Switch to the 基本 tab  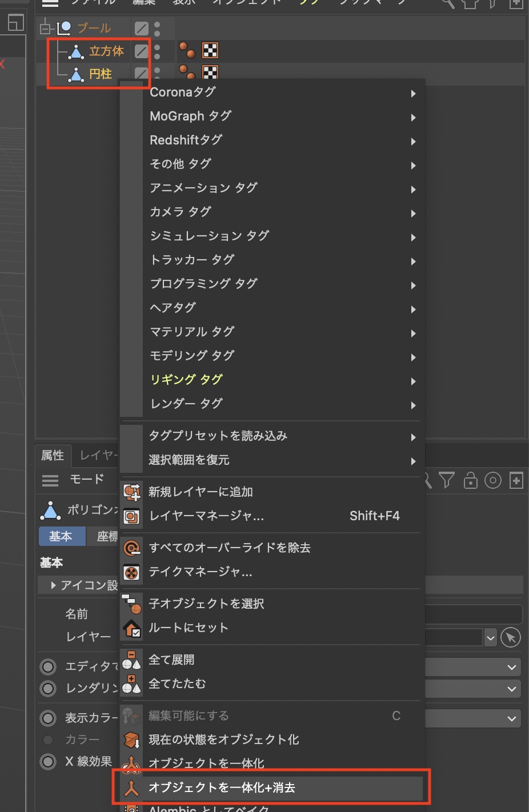coord(61,537)
